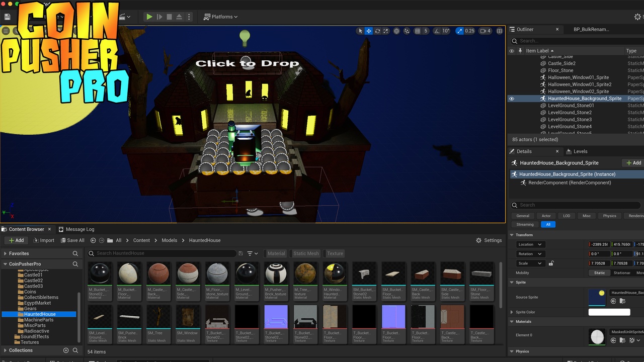Screen dimensions: 644x362
Task: Filter details by General category
Action: pos(523,216)
